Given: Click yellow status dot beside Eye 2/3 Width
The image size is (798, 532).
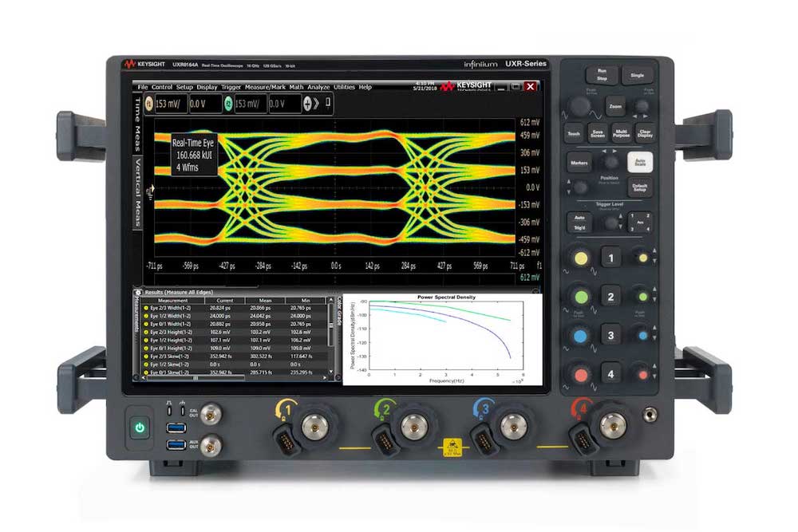Looking at the screenshot, I should click(146, 306).
